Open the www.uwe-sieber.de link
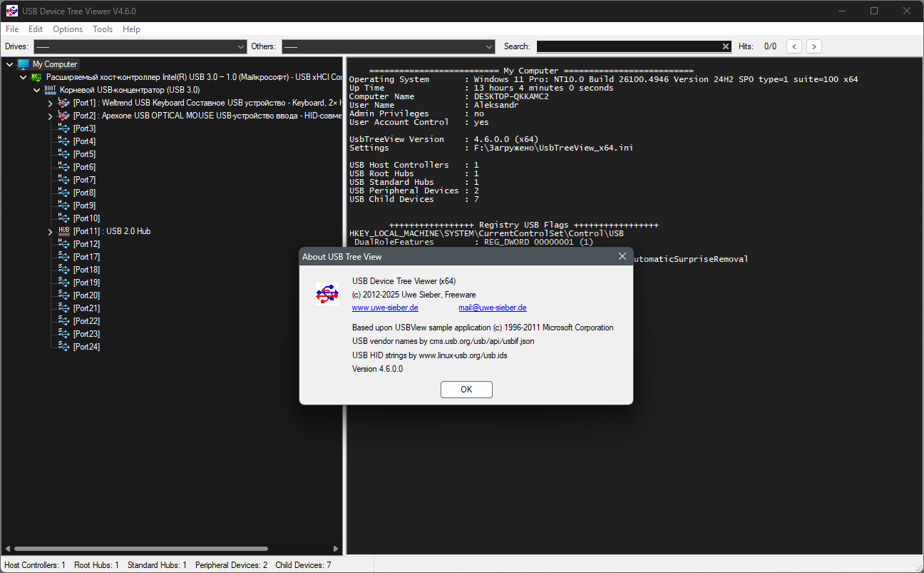 (385, 308)
